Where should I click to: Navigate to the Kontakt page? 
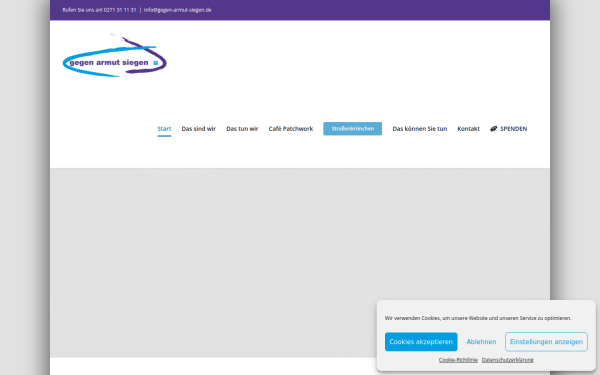(468, 129)
